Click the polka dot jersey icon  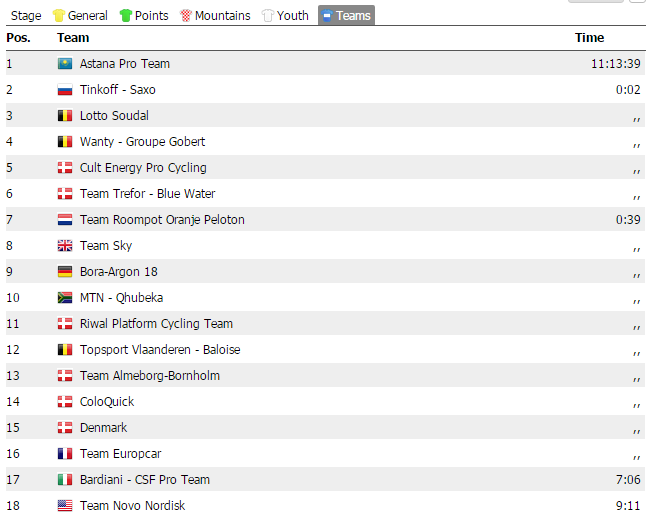[186, 16]
